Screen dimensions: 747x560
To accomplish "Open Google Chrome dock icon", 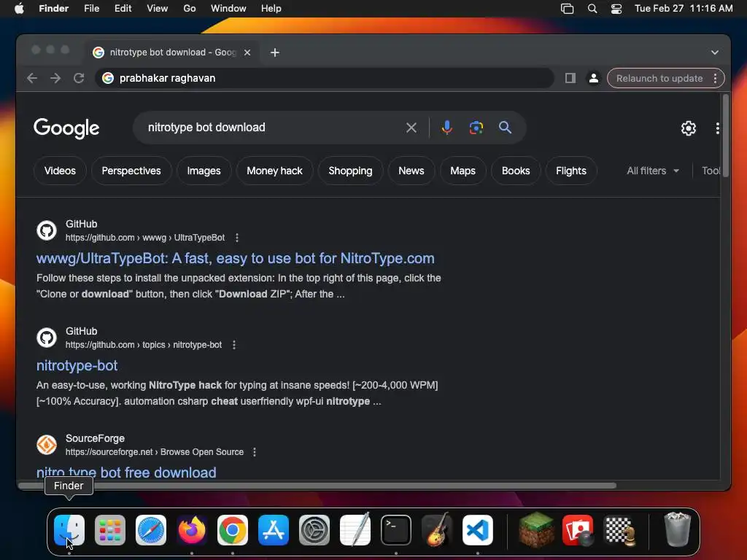I will pos(233,529).
